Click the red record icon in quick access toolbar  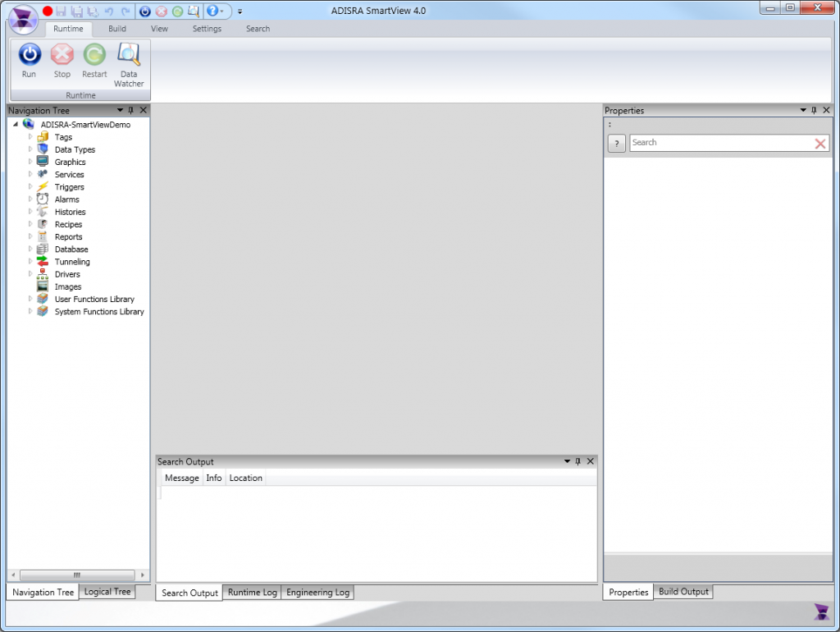pos(48,11)
